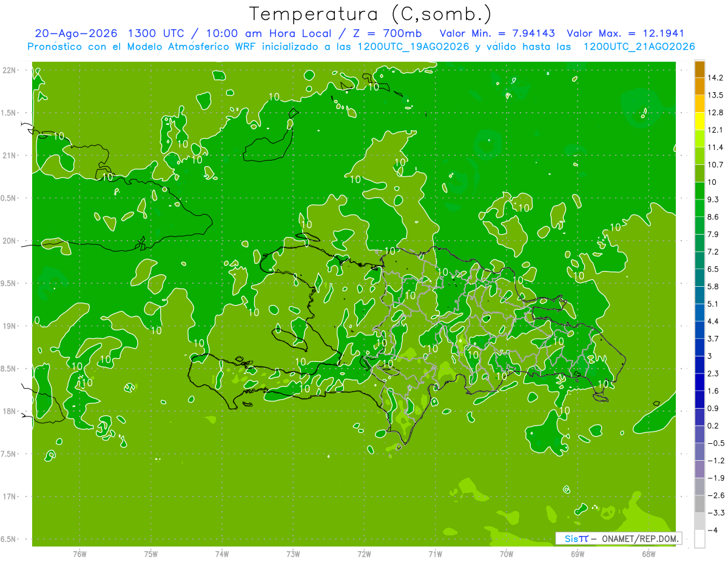Click the colorbar value '9.3'
728x562 pixels.
pyautogui.click(x=713, y=199)
